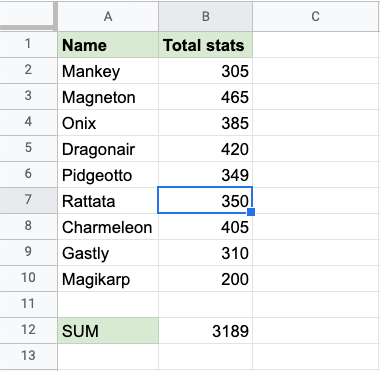Viewport: 380px width, 371px height.
Task: Click the blue fill handle on cell B7
Action: tap(251, 212)
